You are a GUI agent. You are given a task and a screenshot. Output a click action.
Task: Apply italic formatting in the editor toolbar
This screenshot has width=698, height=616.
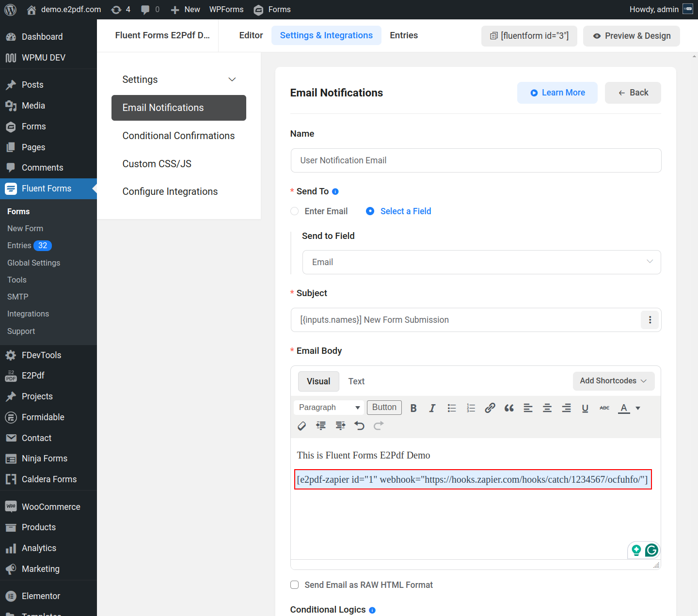coord(432,408)
